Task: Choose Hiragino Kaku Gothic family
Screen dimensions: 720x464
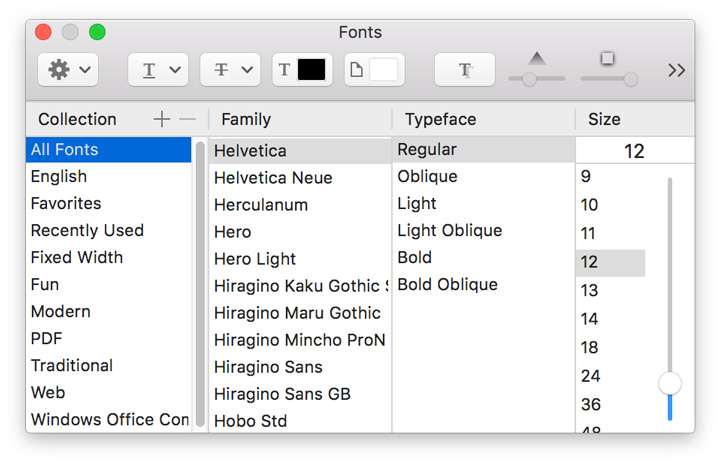Action: (x=299, y=286)
